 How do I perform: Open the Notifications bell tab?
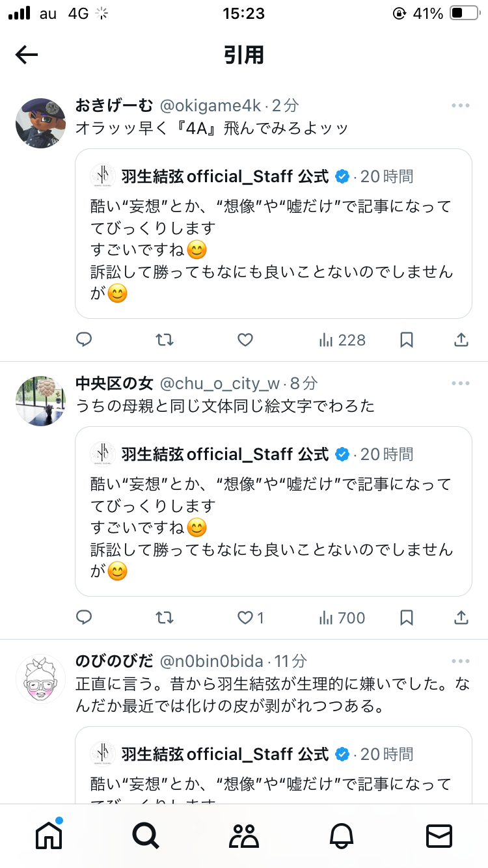(x=341, y=835)
